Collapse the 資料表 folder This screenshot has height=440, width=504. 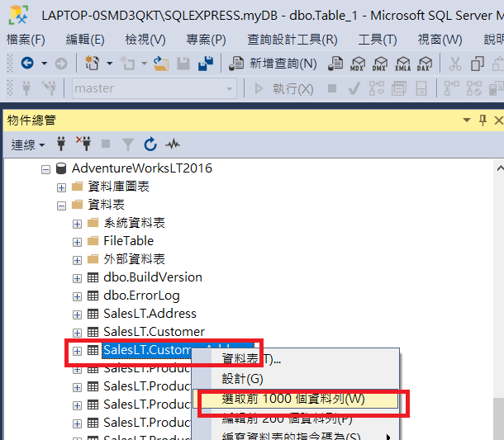click(x=61, y=206)
